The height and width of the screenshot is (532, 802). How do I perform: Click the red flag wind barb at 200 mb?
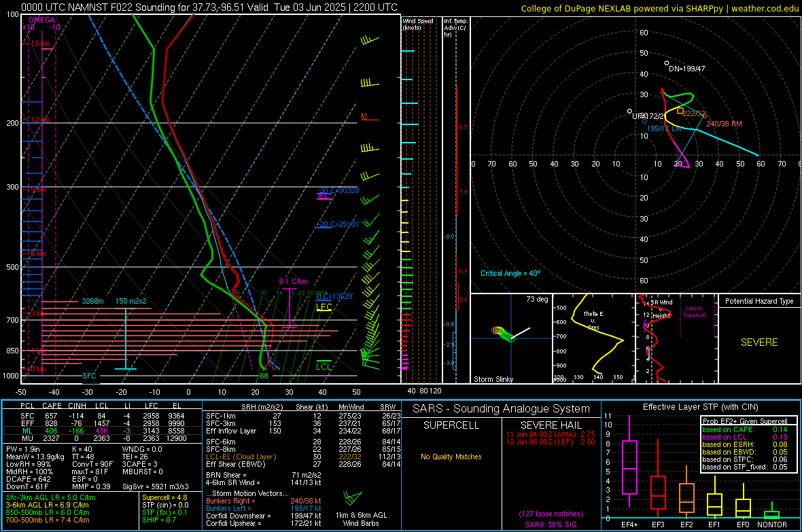click(x=370, y=117)
